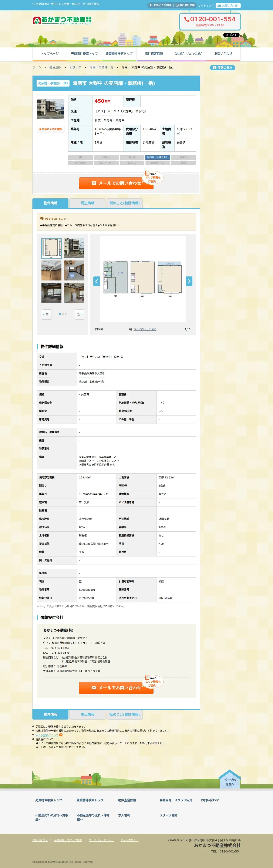Click the upper メールでお問い合わせ button
The width and height of the screenshot is (273, 868).
click(116, 183)
